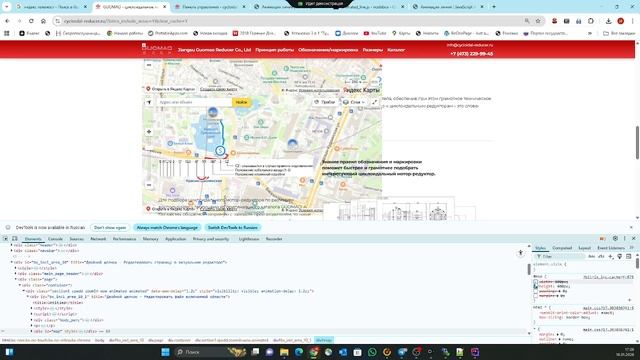Toggle :hov element state button
640x360 pixels.
click(591, 256)
